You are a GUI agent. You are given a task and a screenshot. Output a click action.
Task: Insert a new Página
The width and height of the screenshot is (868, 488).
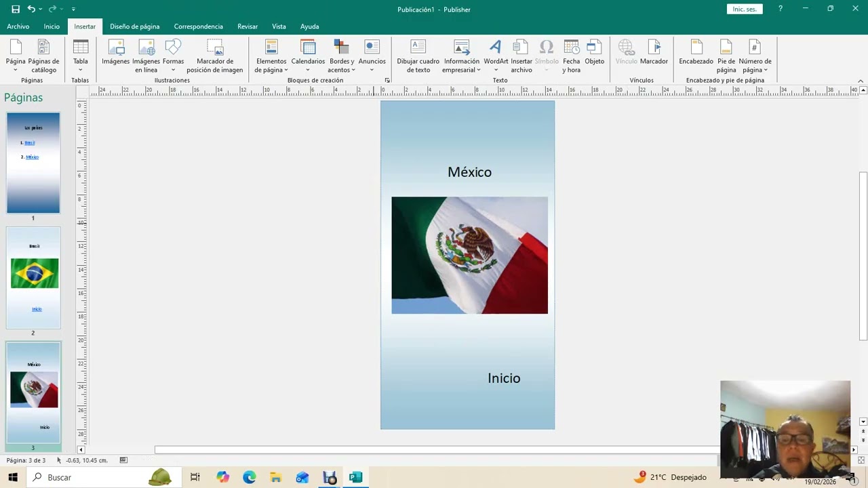click(16, 56)
